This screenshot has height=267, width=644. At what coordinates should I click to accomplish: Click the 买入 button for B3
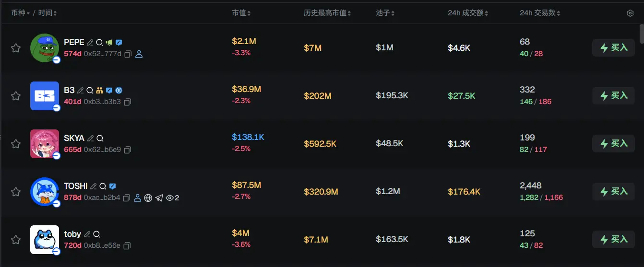613,95
